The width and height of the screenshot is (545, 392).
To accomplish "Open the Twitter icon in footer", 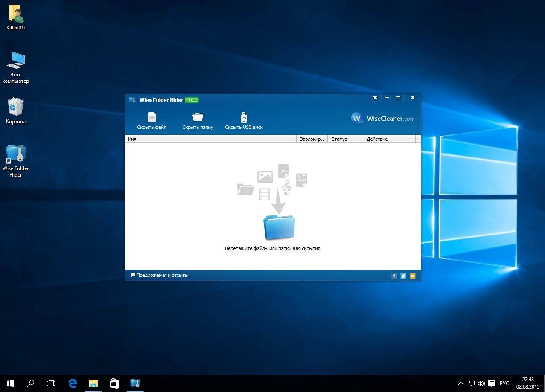I will [403, 276].
